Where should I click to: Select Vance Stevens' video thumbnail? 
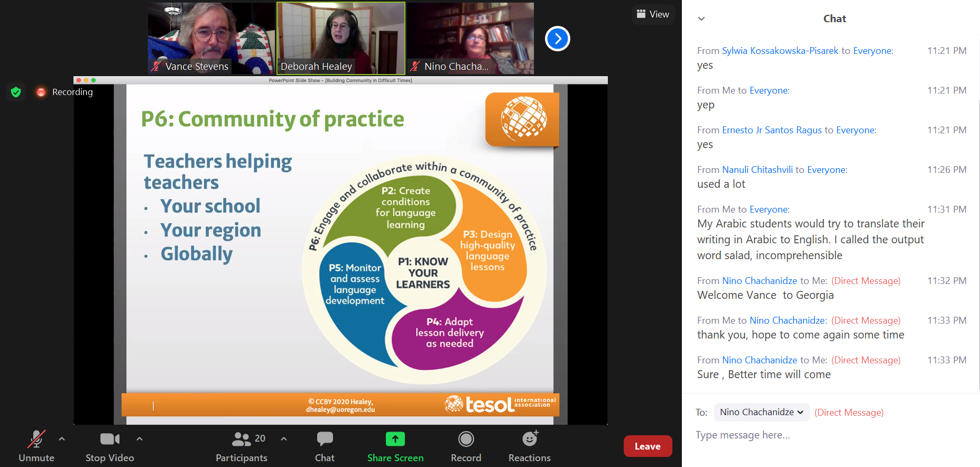211,38
